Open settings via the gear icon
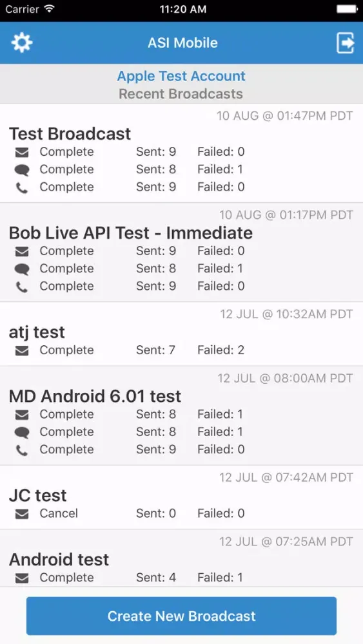 pyautogui.click(x=22, y=43)
